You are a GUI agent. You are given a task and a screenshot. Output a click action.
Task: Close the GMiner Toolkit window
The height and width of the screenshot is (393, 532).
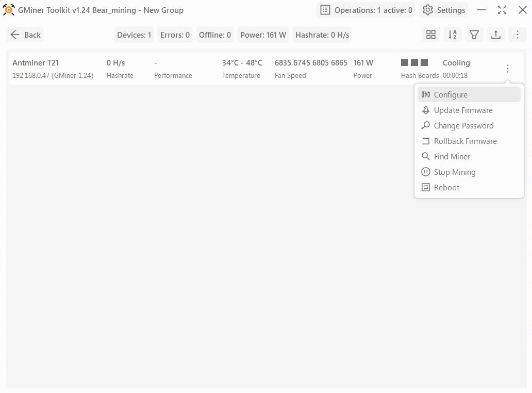tap(523, 10)
